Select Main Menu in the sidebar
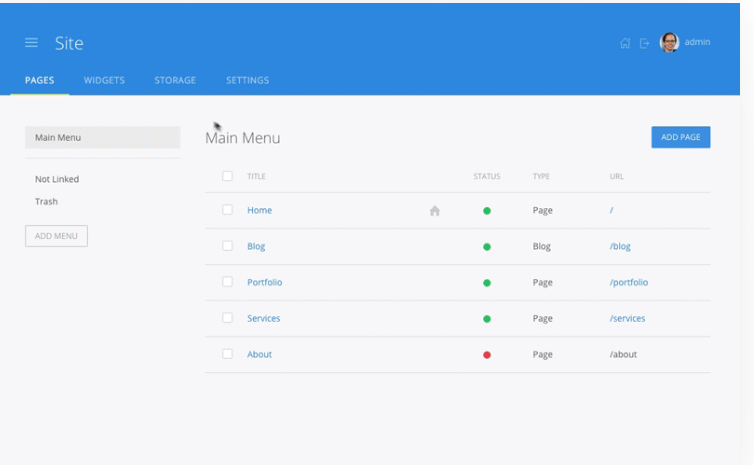 [x=102, y=138]
